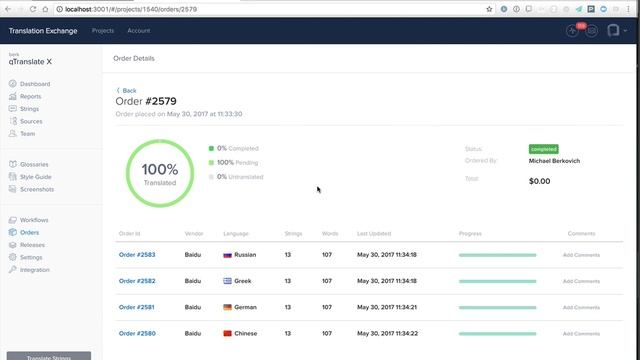Click the qTranslate X project name

coord(30,62)
